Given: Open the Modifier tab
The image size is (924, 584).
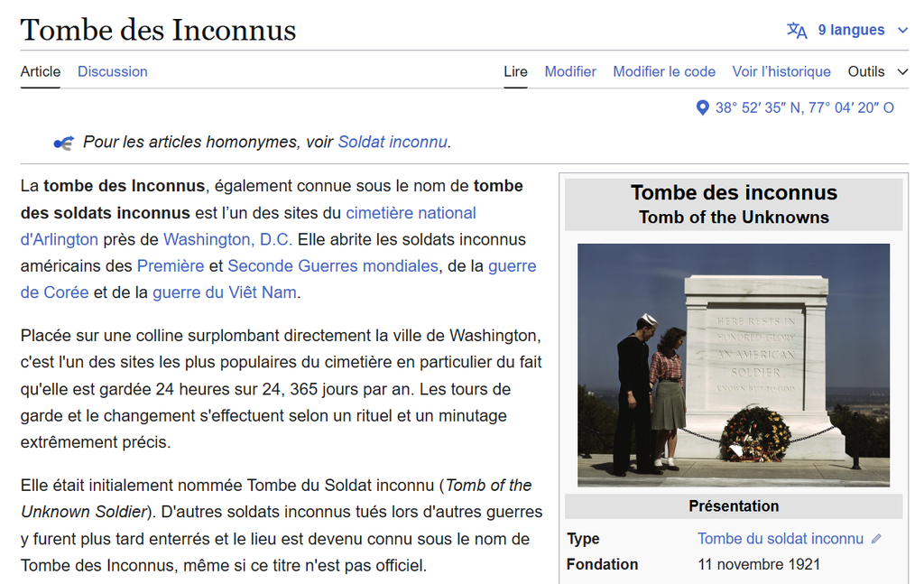Looking at the screenshot, I should [570, 71].
